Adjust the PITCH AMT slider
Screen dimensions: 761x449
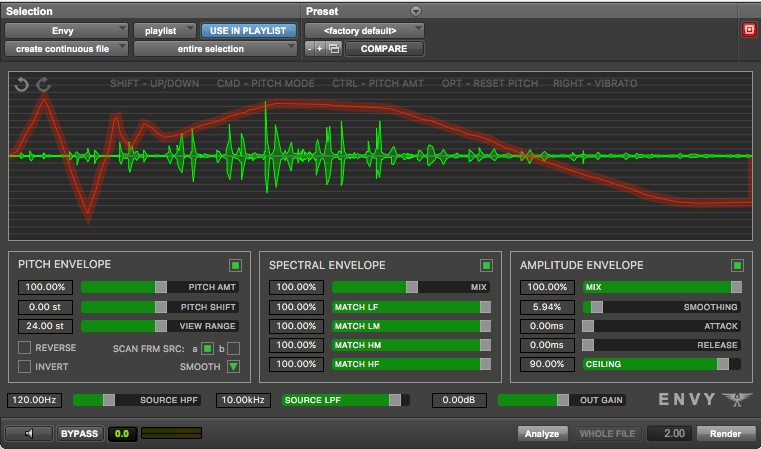click(x=160, y=287)
